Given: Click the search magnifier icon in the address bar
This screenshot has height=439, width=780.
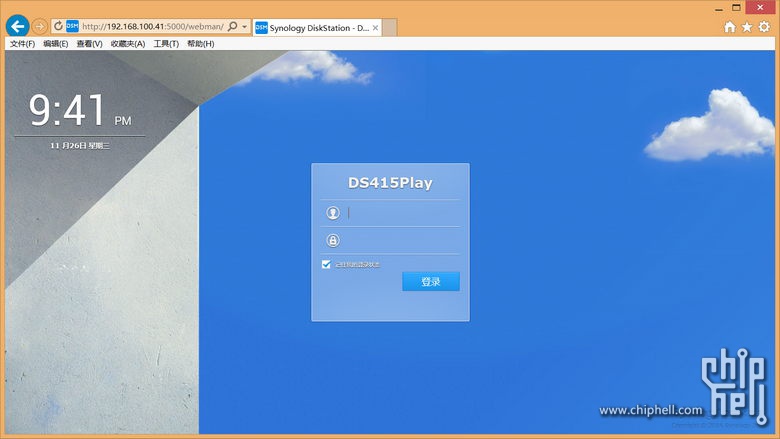Looking at the screenshot, I should coord(232,26).
